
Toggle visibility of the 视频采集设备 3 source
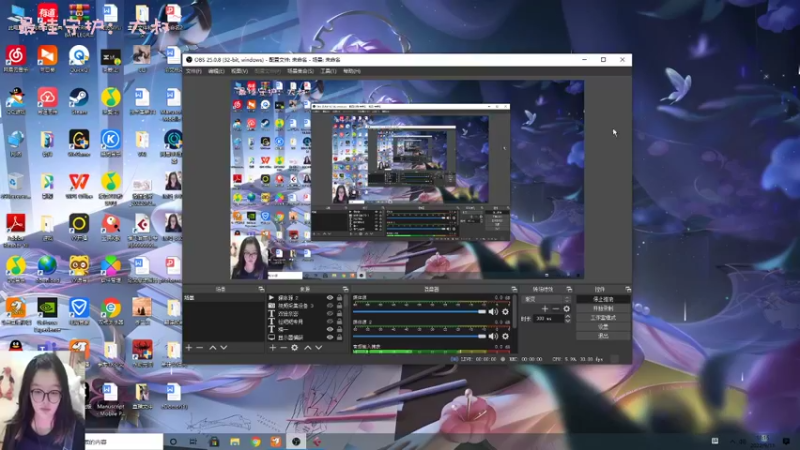point(330,305)
